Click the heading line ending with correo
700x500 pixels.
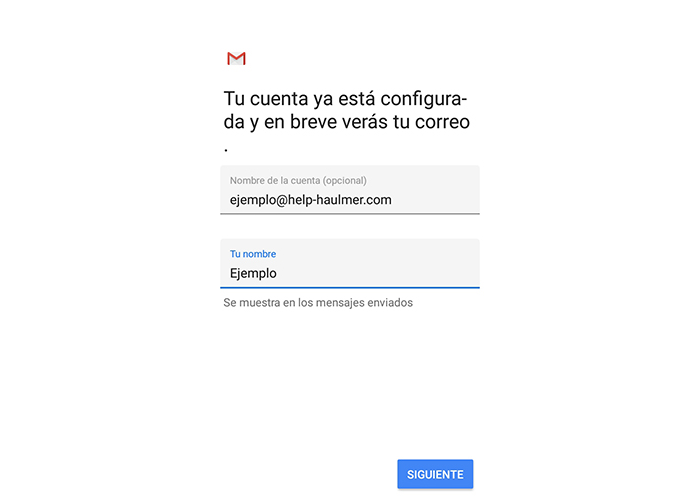tap(346, 122)
